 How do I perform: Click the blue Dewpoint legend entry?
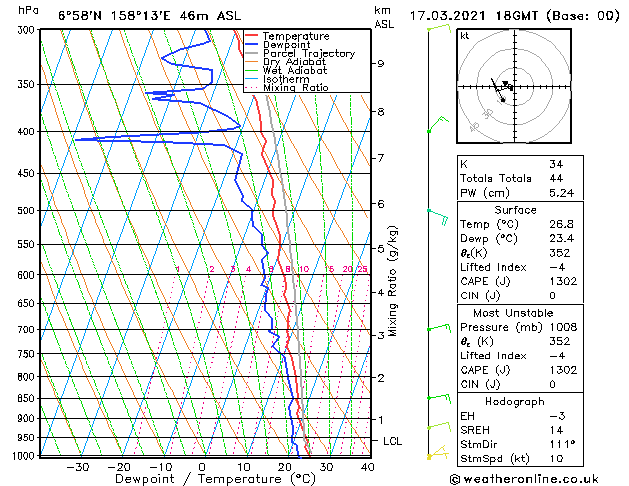pos(290,45)
